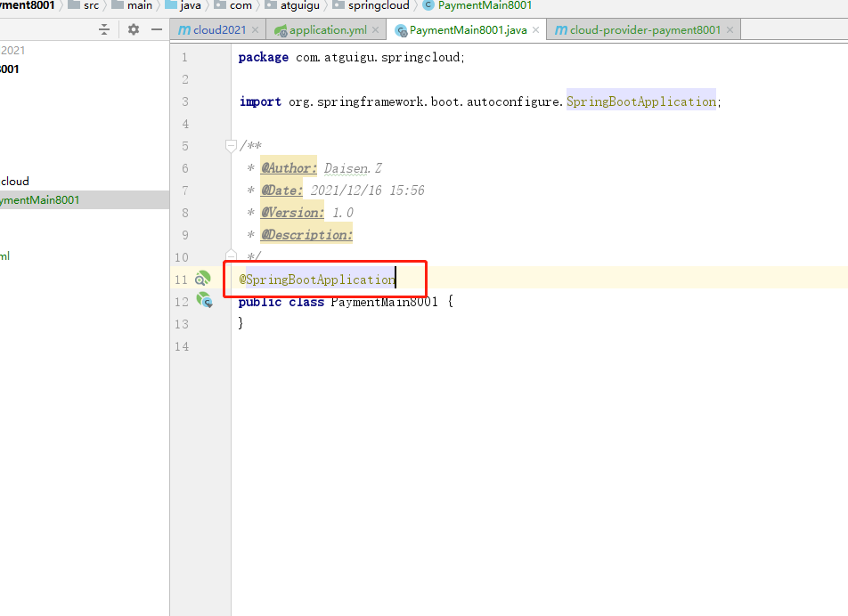Click the Daisen.Z author name
848x616 pixels.
[x=353, y=168]
